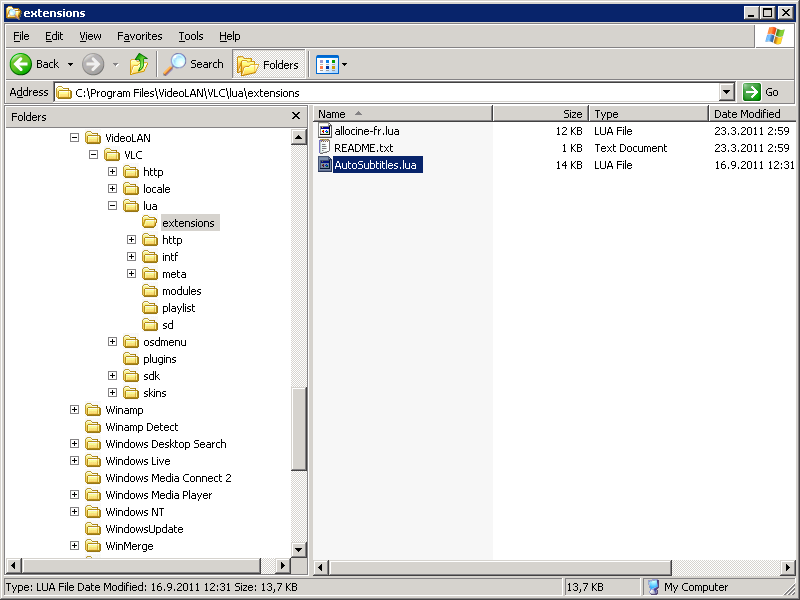Click the Views icon in toolbar
This screenshot has height=600, width=800.
click(327, 65)
